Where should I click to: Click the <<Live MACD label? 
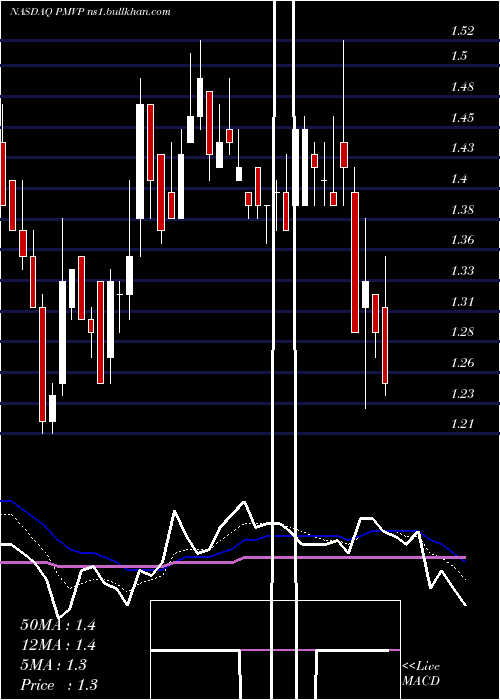coord(421,674)
